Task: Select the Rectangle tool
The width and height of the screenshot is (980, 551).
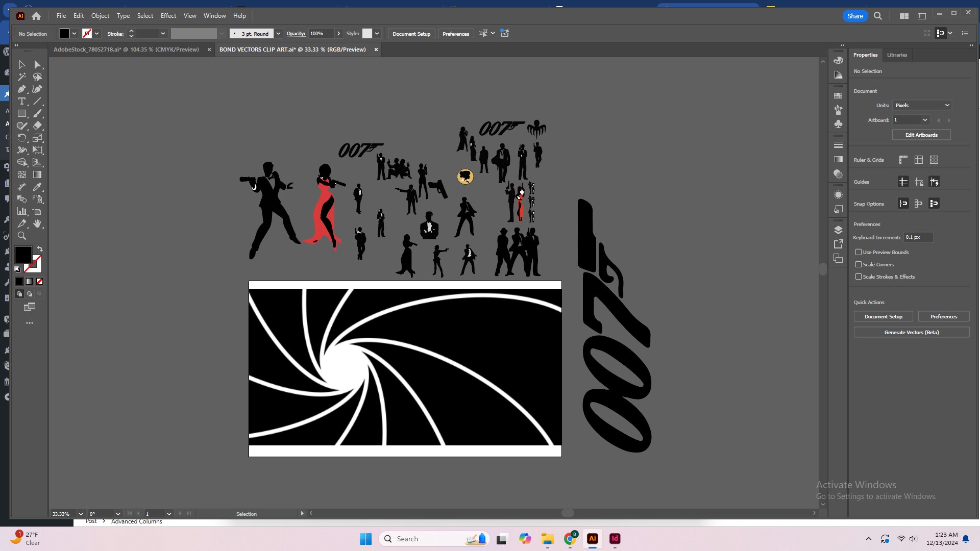Action: coord(22,114)
